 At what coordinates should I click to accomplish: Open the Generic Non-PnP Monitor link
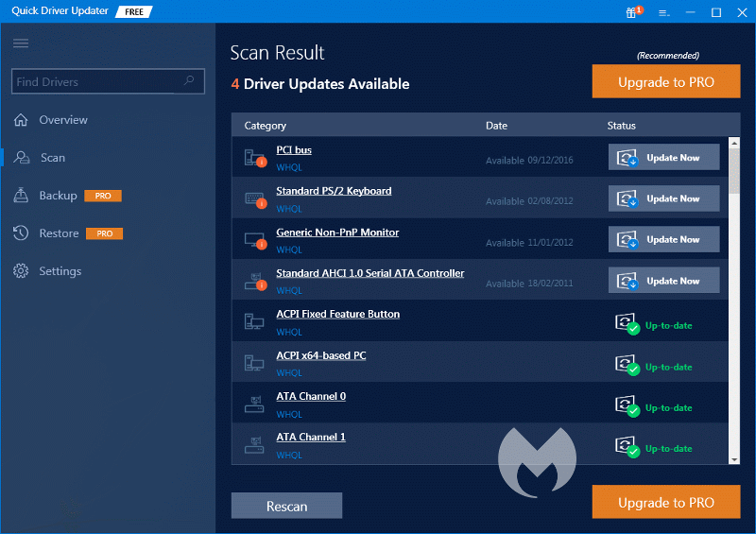[x=337, y=233]
